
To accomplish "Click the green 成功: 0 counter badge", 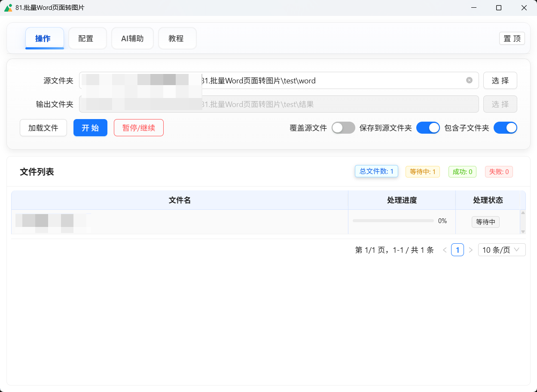I will click(x=462, y=171).
